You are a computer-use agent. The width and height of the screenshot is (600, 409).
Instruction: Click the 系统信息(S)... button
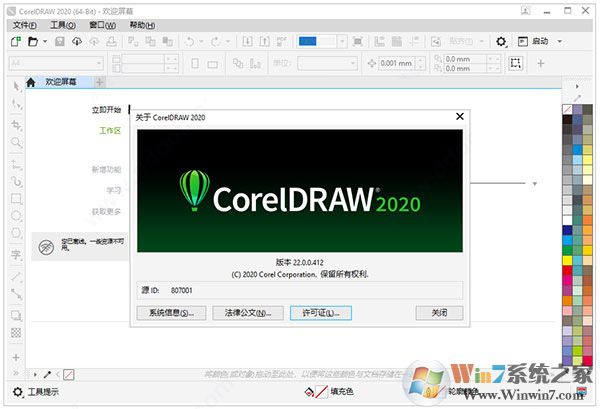pos(171,313)
